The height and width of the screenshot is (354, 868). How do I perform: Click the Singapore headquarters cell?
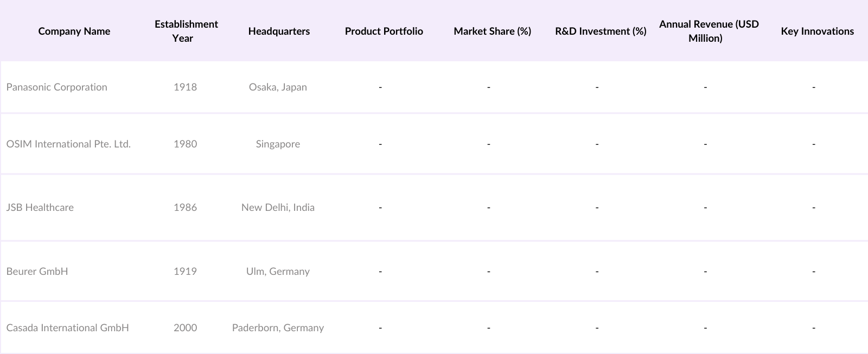278,144
